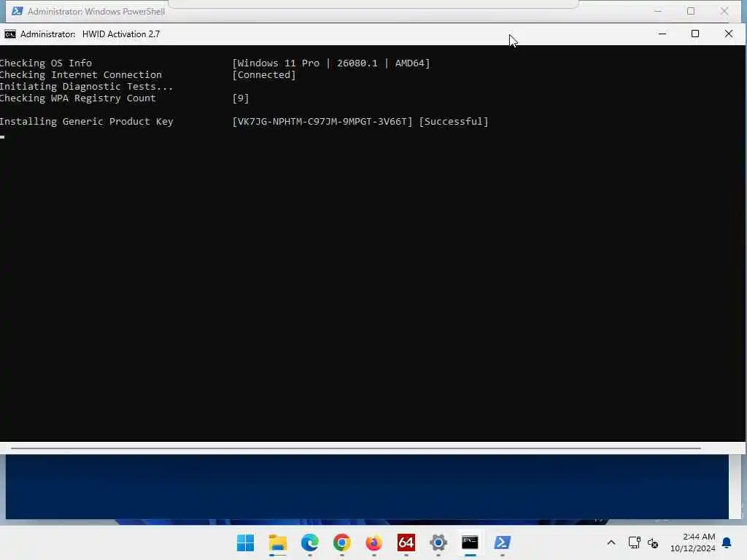The image size is (747, 560).
Task: Click 'Installing Generic Product Key' label
Action: [x=86, y=122]
